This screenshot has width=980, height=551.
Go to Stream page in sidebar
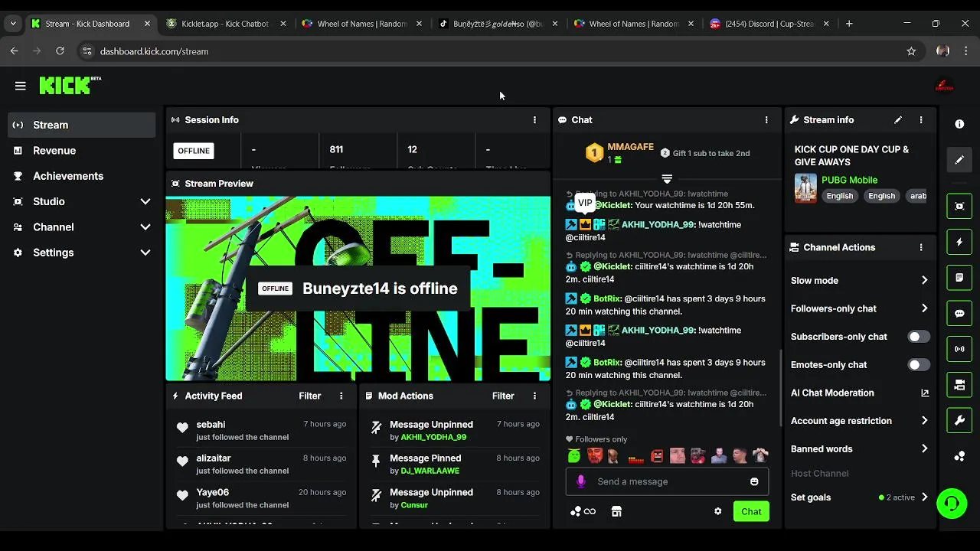[82, 125]
